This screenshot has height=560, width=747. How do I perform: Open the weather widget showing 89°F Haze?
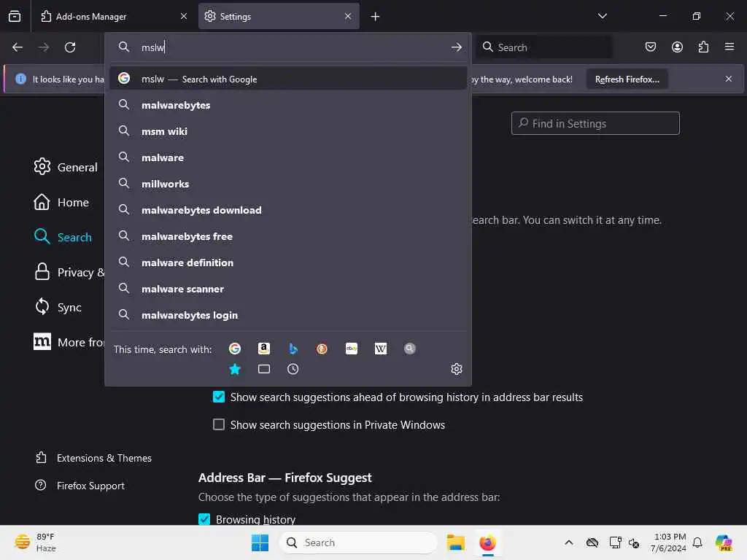pos(34,542)
